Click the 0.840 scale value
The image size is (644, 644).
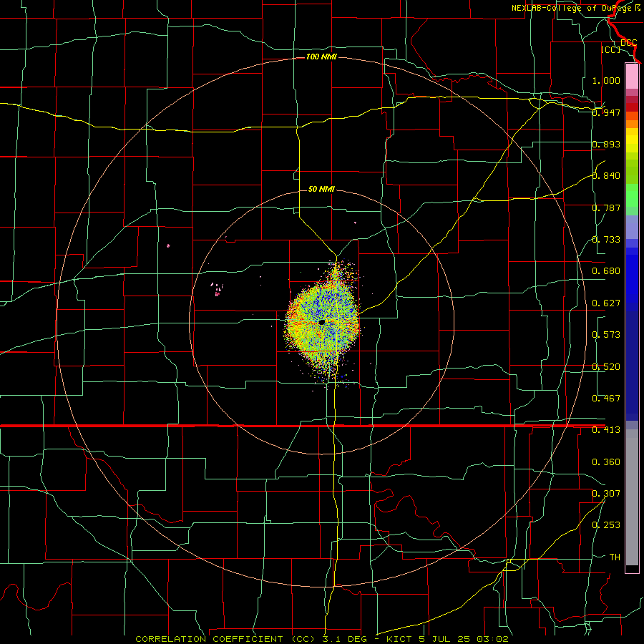coord(606,176)
